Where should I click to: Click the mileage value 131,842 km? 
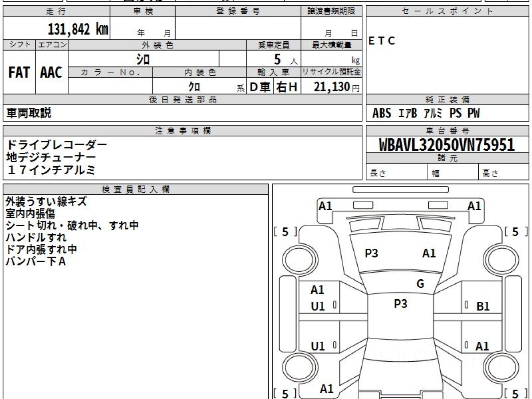point(78,29)
